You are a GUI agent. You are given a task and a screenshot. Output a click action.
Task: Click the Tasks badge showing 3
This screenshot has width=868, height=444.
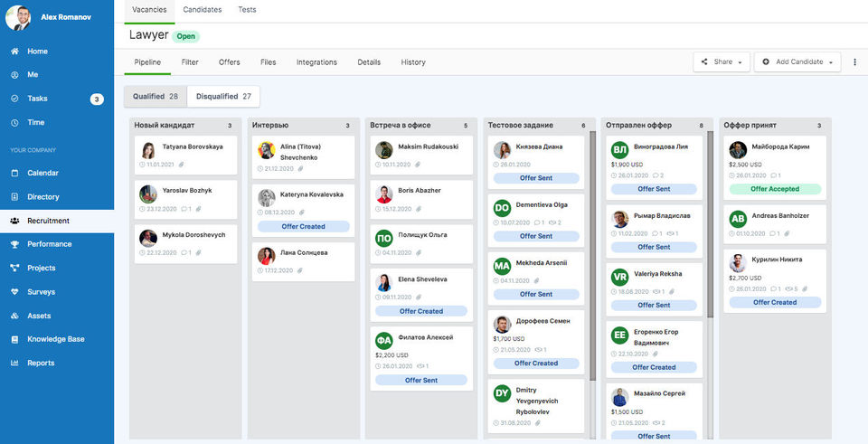click(97, 99)
